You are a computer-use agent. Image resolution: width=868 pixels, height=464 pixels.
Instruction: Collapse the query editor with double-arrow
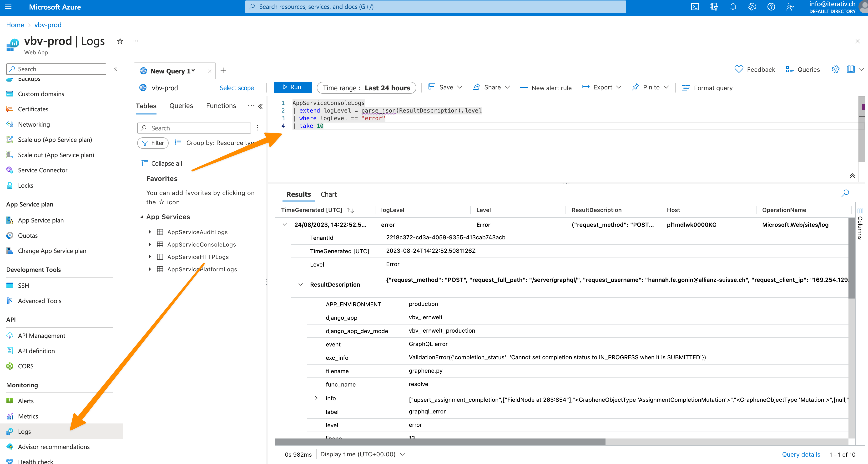(852, 176)
